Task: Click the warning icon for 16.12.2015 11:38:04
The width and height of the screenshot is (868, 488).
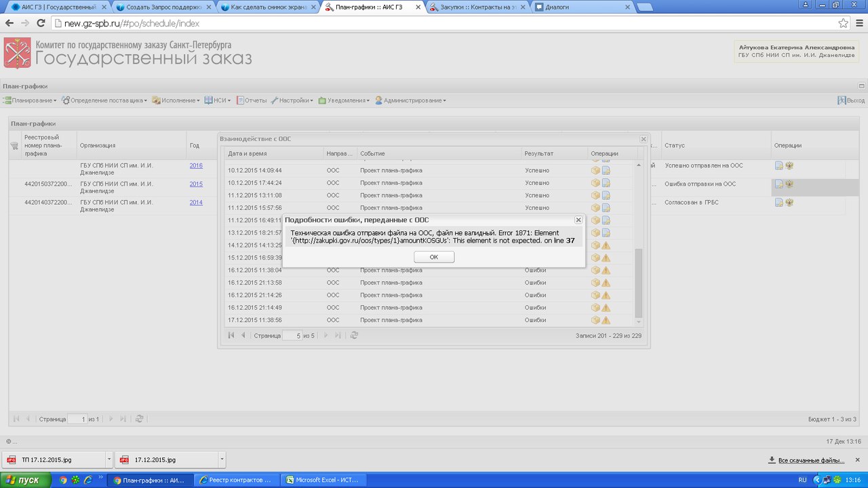Action: coord(606,270)
